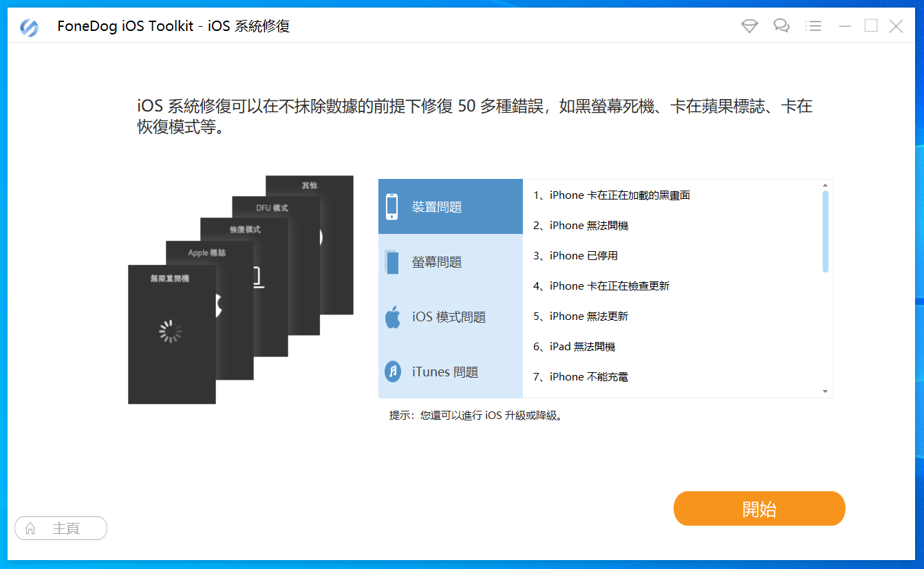Screen dimensions: 924x569
Task: Open the feedback chat bubble icon
Action: click(781, 26)
